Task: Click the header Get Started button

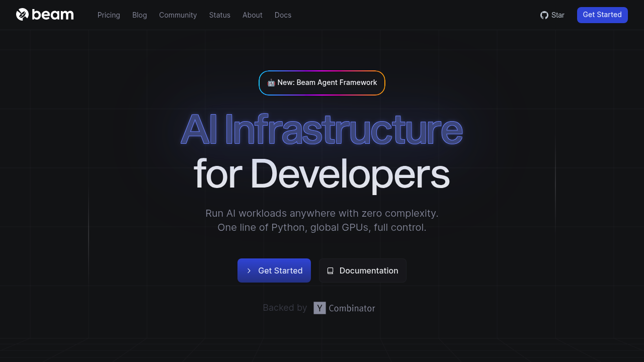Action: click(602, 15)
